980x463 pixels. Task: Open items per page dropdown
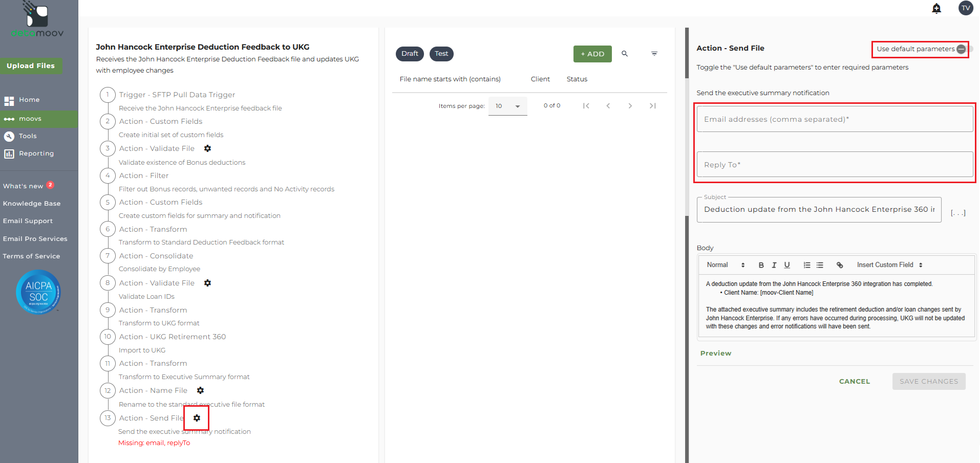507,106
